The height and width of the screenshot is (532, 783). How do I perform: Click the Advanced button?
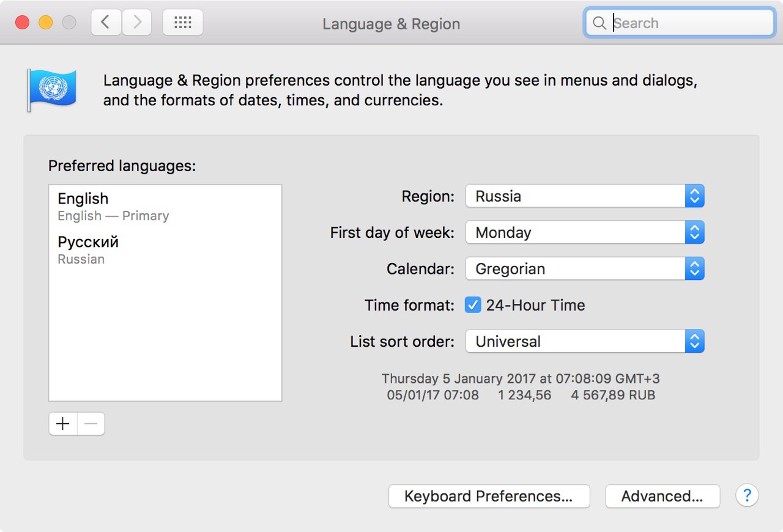click(x=662, y=496)
